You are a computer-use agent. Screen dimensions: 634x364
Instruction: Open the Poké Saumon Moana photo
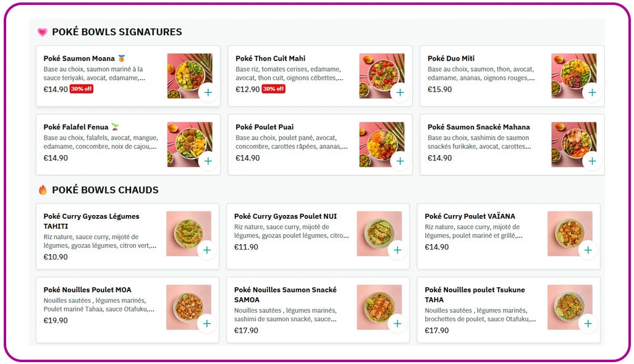(185, 72)
